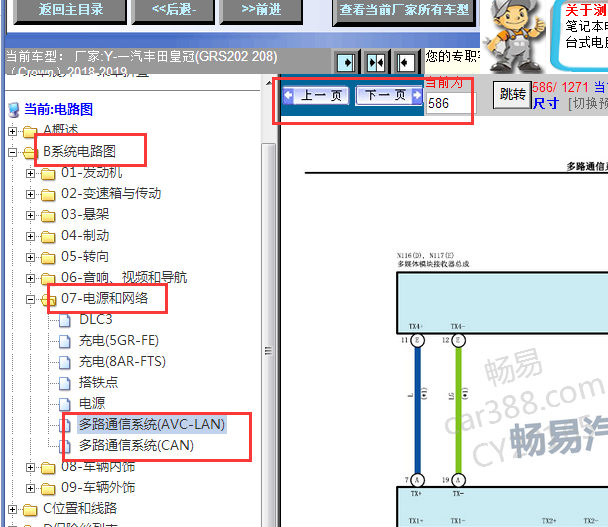The width and height of the screenshot is (608, 527).
Task: Expand the 02-变速箱与传动 node
Action: coord(30,194)
